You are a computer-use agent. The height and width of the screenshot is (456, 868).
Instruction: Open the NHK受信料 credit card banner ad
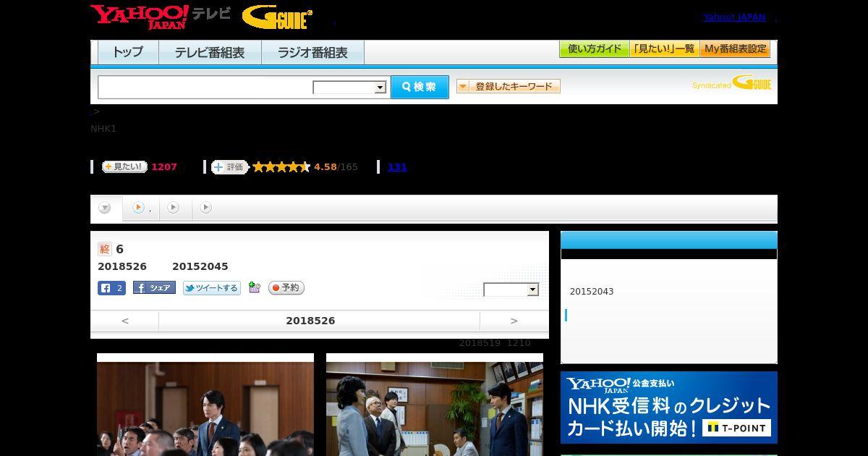(669, 408)
